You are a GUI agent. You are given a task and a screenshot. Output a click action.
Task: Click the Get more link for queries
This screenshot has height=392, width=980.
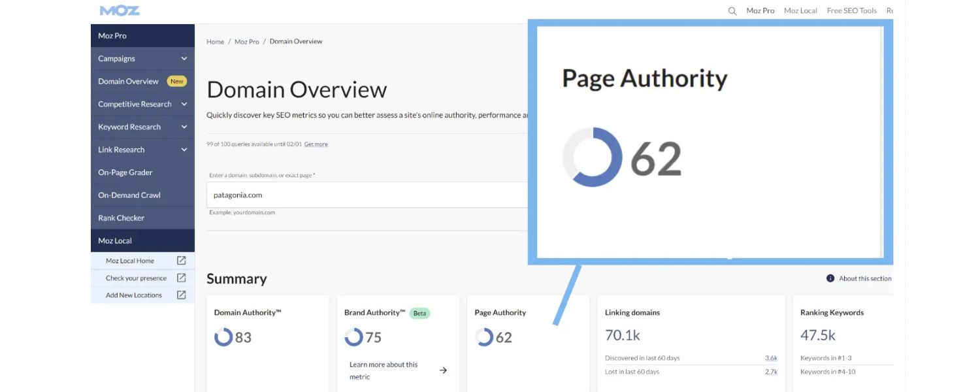(316, 144)
